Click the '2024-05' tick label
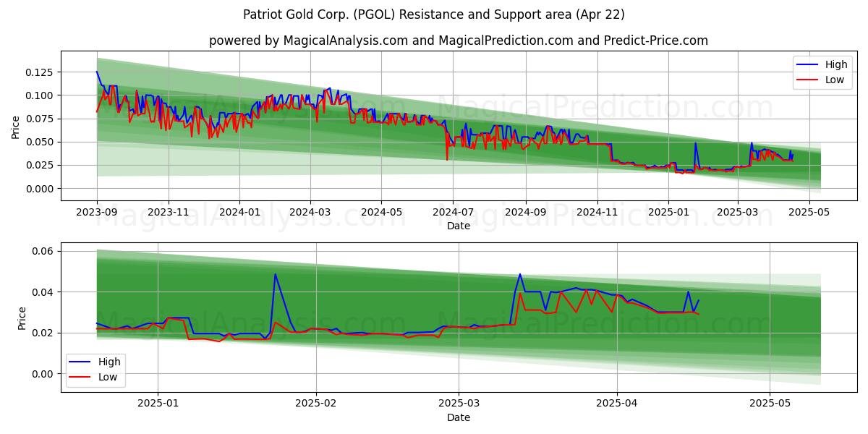Image resolution: width=868 pixels, height=434 pixels. [x=381, y=211]
